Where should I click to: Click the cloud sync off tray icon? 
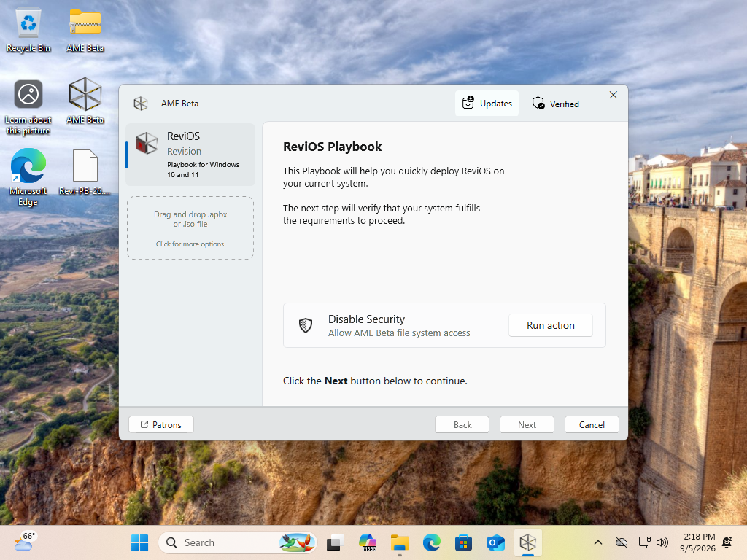pyautogui.click(x=622, y=542)
